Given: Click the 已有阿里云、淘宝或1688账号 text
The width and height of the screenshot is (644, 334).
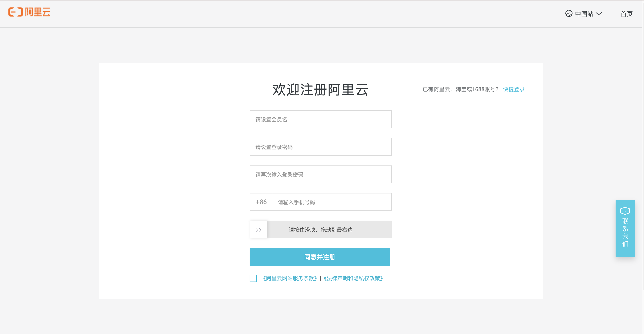Looking at the screenshot, I should click(x=461, y=89).
